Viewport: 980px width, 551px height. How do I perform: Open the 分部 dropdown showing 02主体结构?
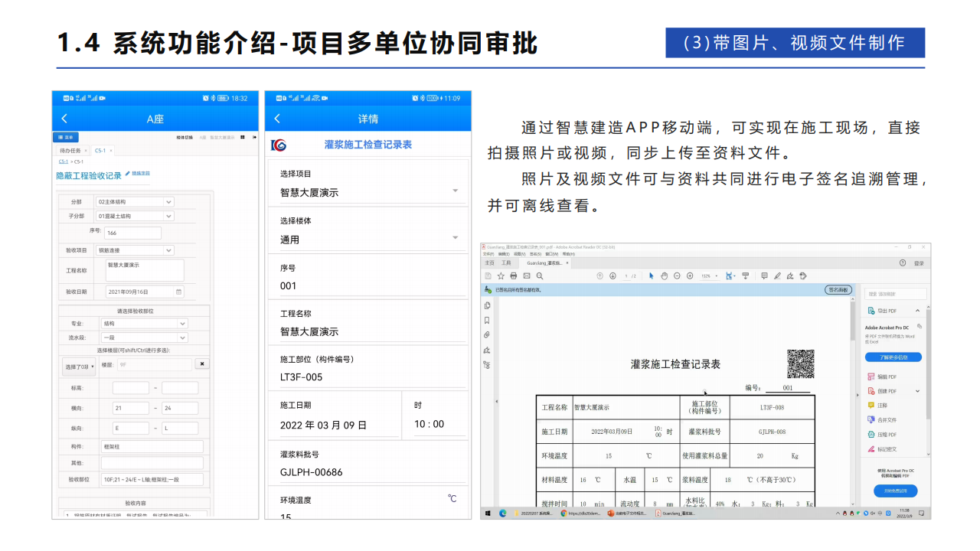[x=135, y=201]
